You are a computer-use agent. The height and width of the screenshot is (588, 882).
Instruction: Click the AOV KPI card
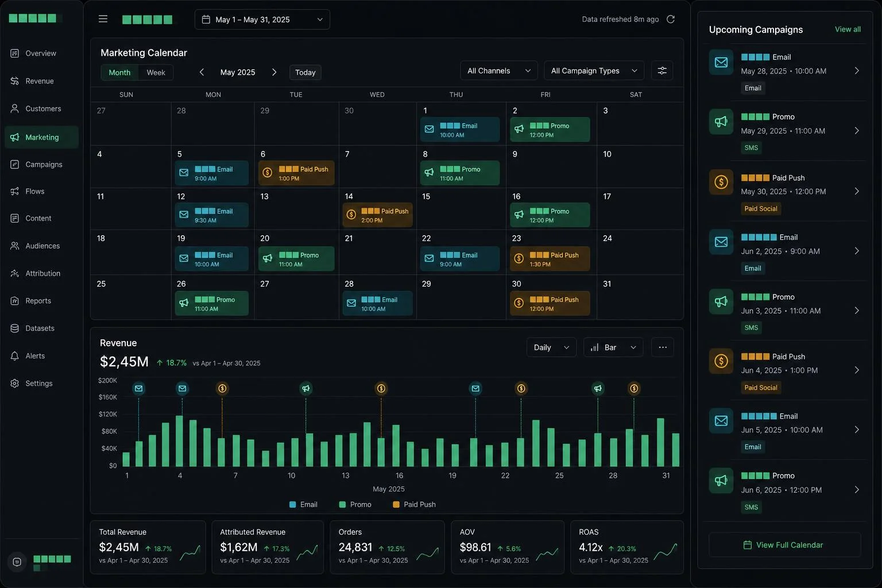pyautogui.click(x=508, y=547)
